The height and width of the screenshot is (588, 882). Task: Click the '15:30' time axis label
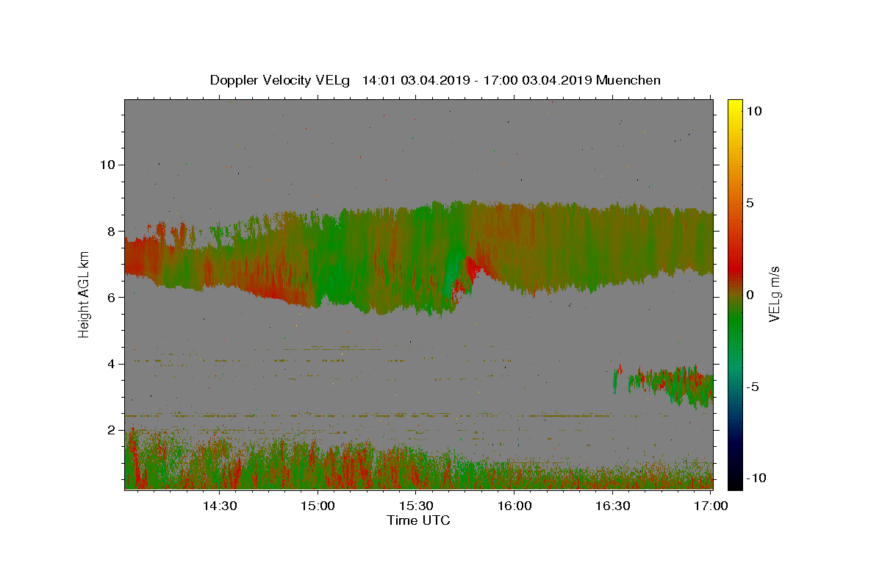417,506
